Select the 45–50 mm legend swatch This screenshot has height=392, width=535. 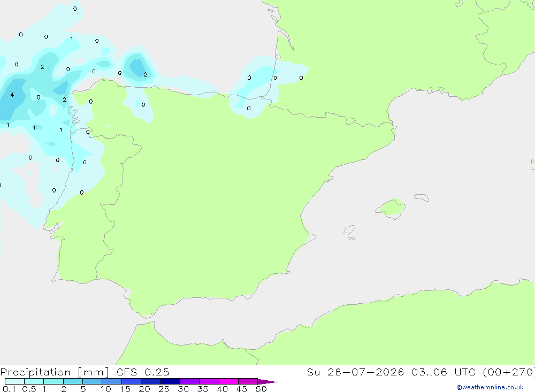248,381
